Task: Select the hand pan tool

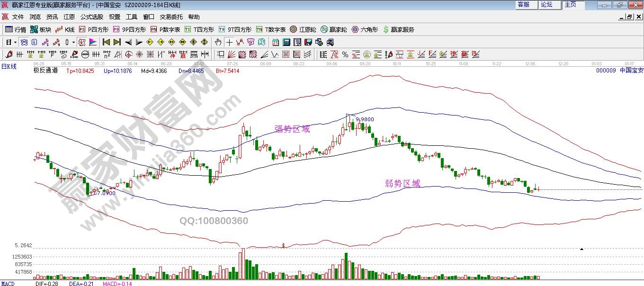Action: (x=218, y=42)
